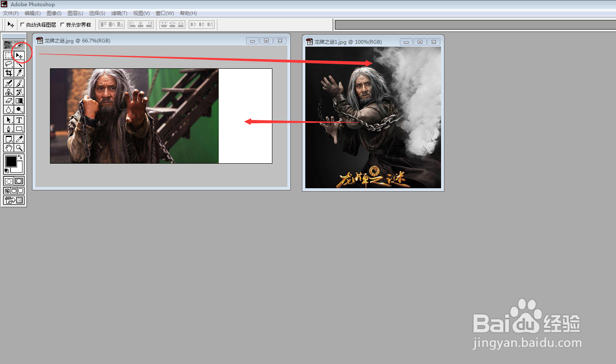616x364 pixels.
Task: Reset to default black and white colors
Action: pos(6,171)
